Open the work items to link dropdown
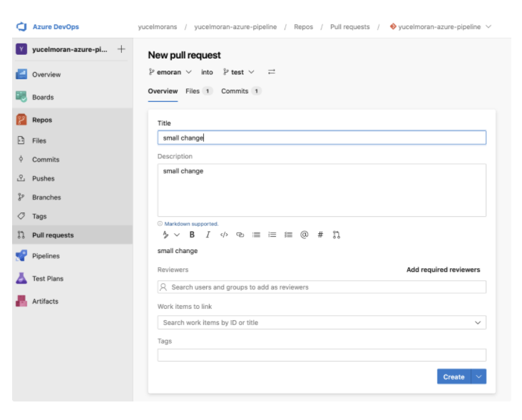The width and height of the screenshot is (522, 420). click(x=478, y=323)
